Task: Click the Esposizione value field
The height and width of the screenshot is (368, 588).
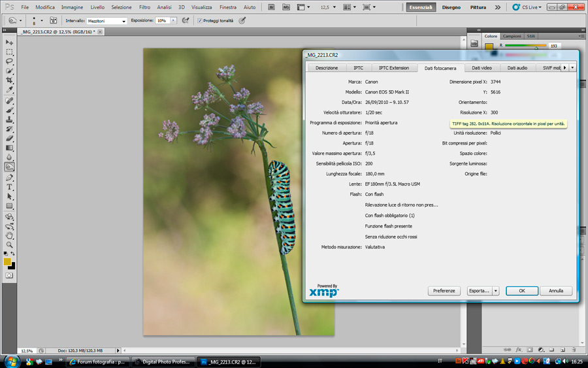Action: [x=162, y=21]
